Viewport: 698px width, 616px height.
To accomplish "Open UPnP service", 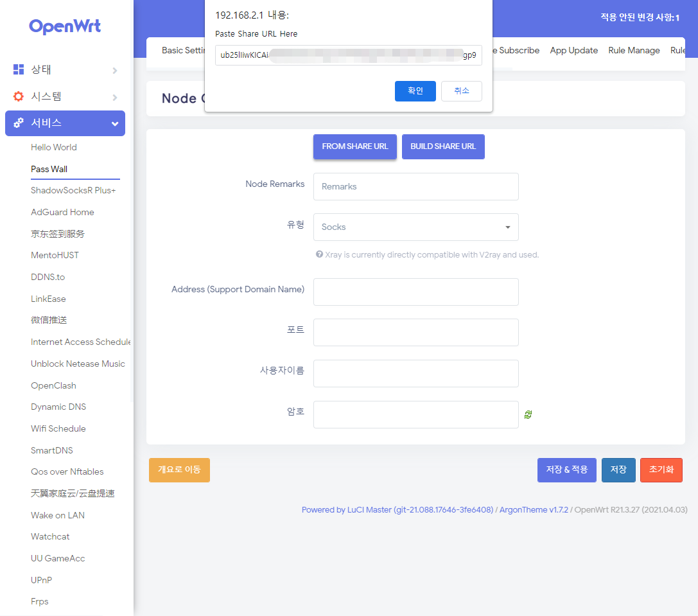I will (41, 580).
